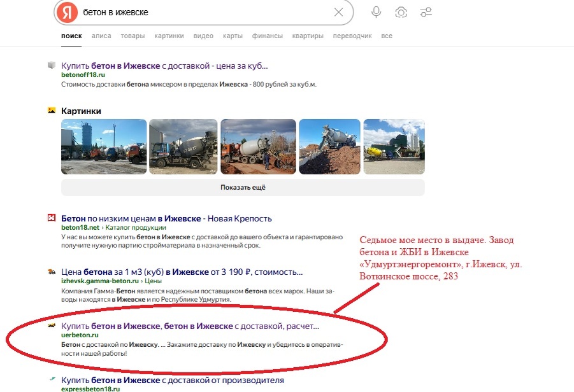Open beton18.net URL link
Image resolution: width=574 pixels, height=392 pixels.
click(80, 227)
